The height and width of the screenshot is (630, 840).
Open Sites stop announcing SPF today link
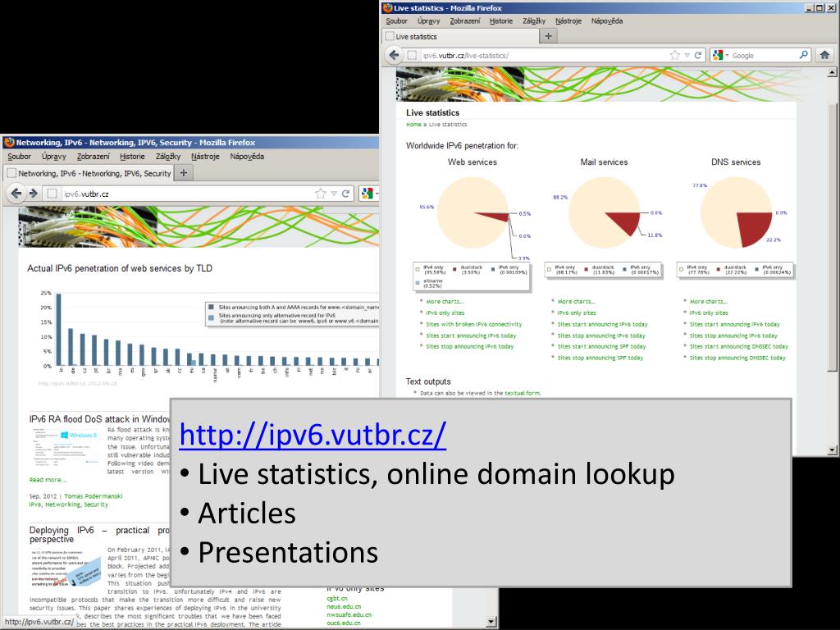(x=600, y=358)
